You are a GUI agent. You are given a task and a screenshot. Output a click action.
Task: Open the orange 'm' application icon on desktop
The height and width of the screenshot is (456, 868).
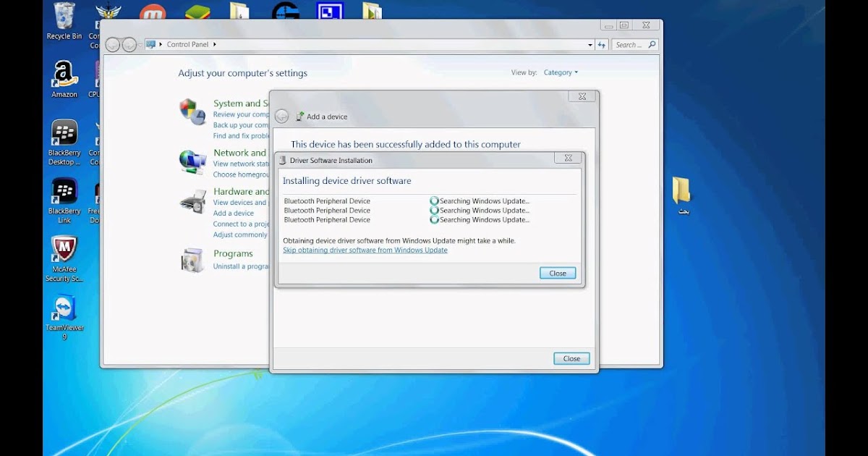pyautogui.click(x=153, y=12)
